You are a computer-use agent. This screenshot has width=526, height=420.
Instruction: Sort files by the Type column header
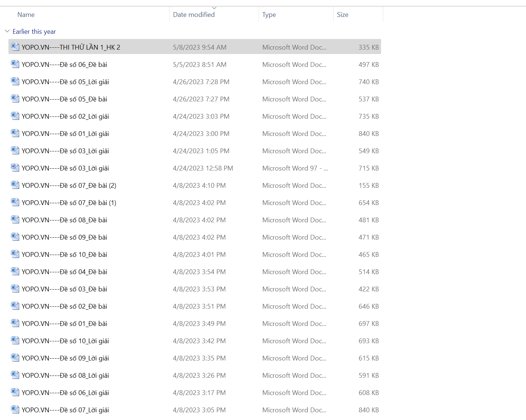[269, 15]
